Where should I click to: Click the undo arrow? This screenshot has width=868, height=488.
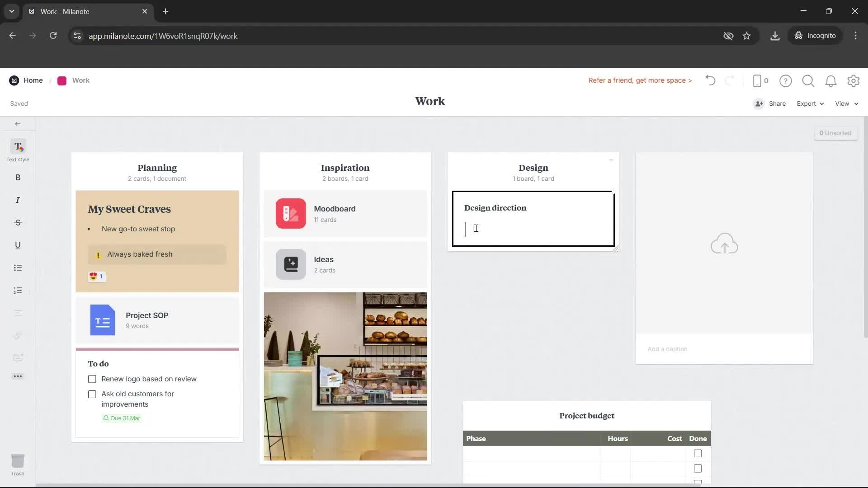point(710,80)
